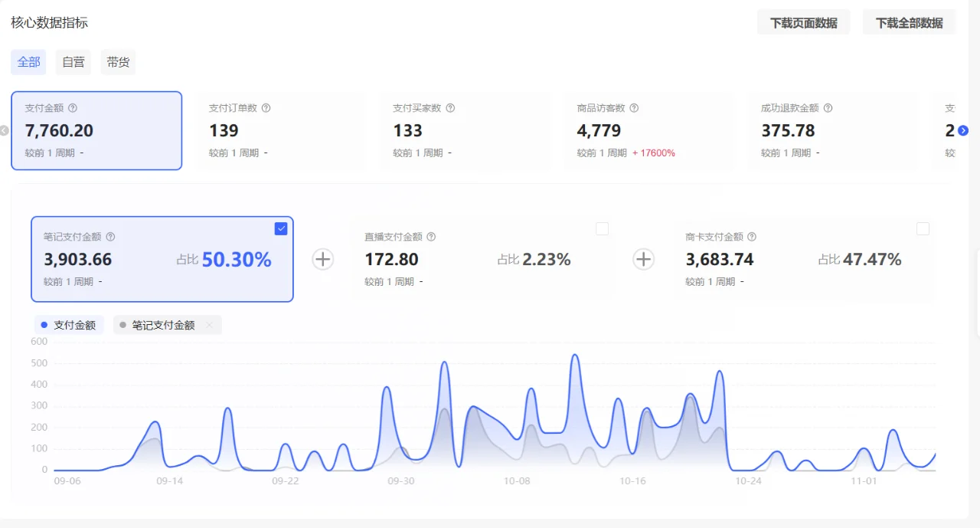Click help icon next to 成功退款金额
This screenshot has width=980, height=528.
(x=828, y=108)
